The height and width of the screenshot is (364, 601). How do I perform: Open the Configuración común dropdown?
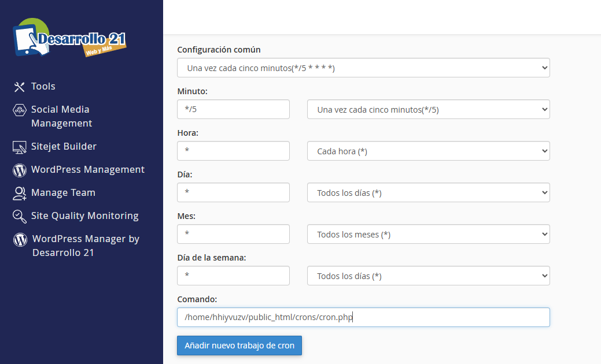363,68
